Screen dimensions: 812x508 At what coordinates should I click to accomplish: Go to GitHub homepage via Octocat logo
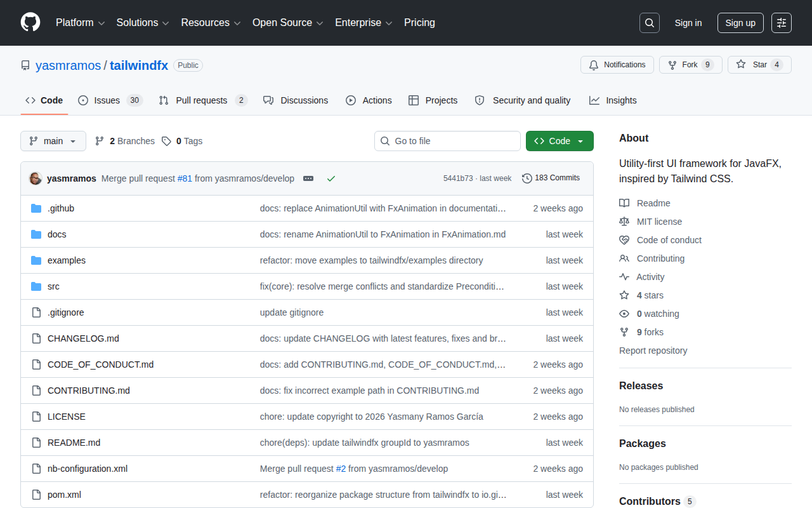pyautogui.click(x=30, y=23)
